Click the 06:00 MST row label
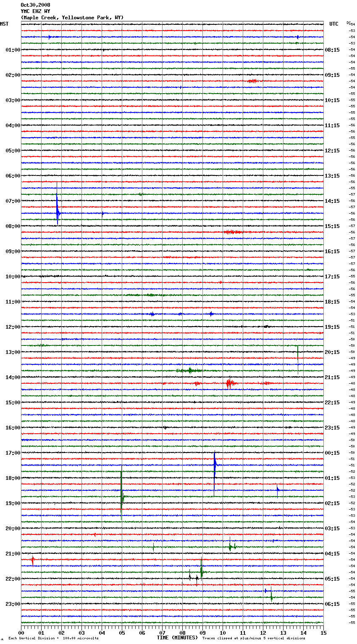 click(x=13, y=176)
